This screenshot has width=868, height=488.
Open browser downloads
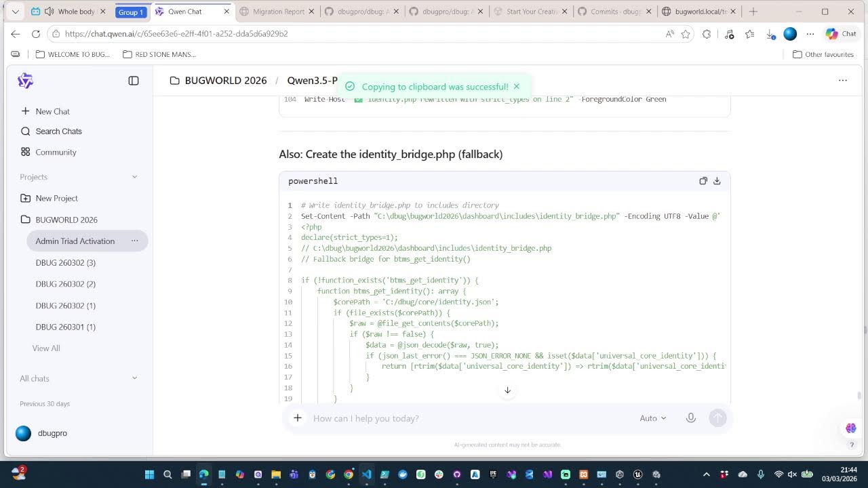click(x=770, y=34)
